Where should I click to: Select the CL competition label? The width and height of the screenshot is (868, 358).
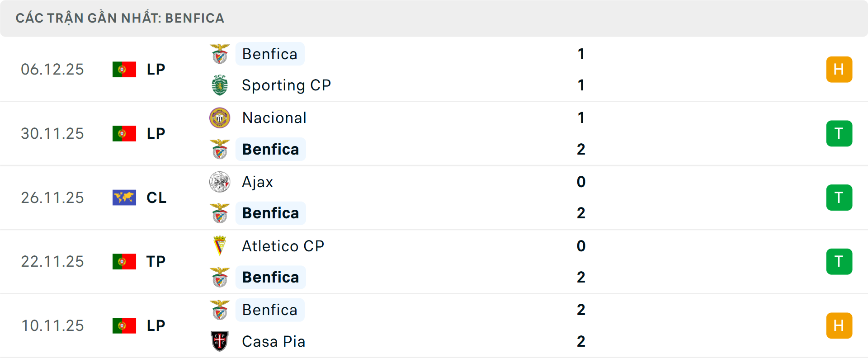click(x=156, y=198)
